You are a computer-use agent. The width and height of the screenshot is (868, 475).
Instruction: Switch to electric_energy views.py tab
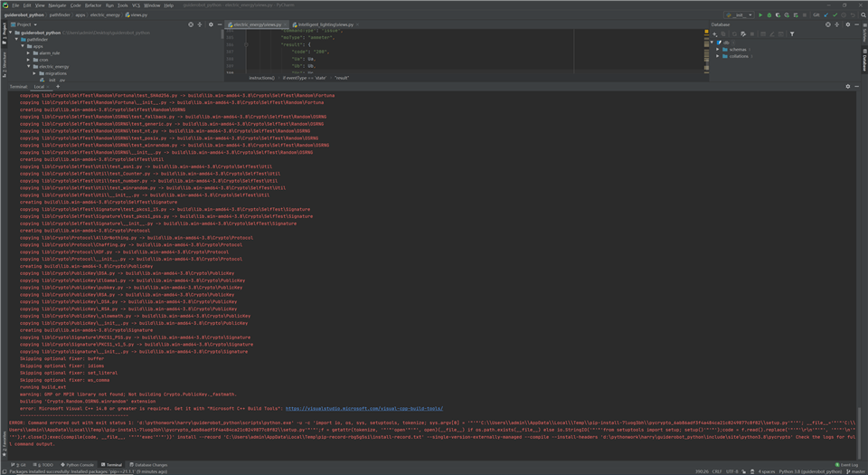pos(255,24)
